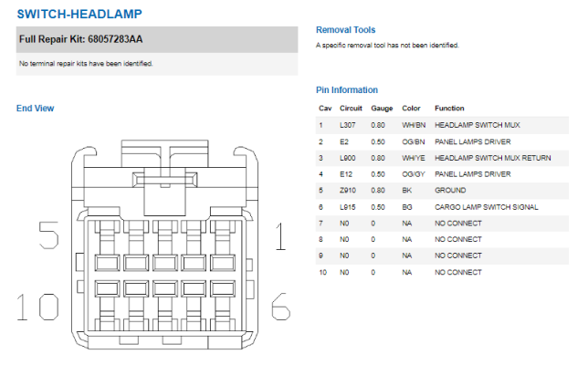The width and height of the screenshot is (588, 365).
Task: Click pin label 5 on connector diagram
Action: point(48,235)
